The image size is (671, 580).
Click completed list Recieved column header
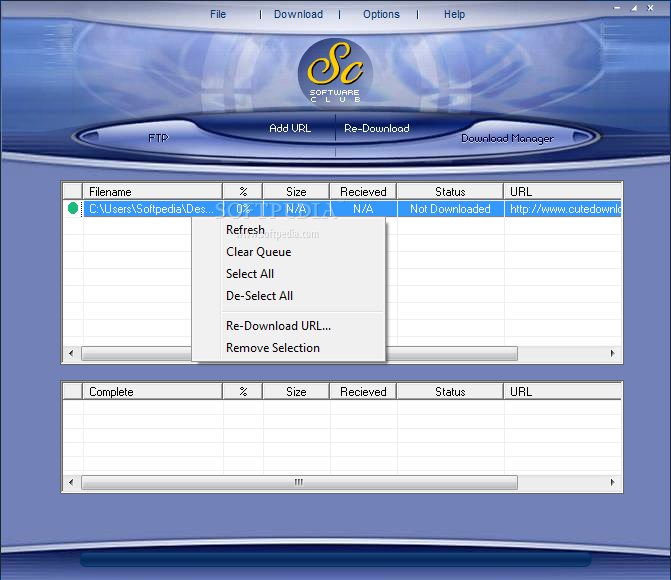click(x=363, y=391)
